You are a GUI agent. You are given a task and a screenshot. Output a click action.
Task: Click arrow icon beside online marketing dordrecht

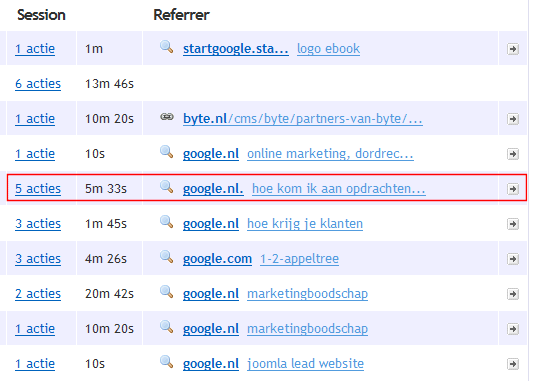(x=513, y=154)
